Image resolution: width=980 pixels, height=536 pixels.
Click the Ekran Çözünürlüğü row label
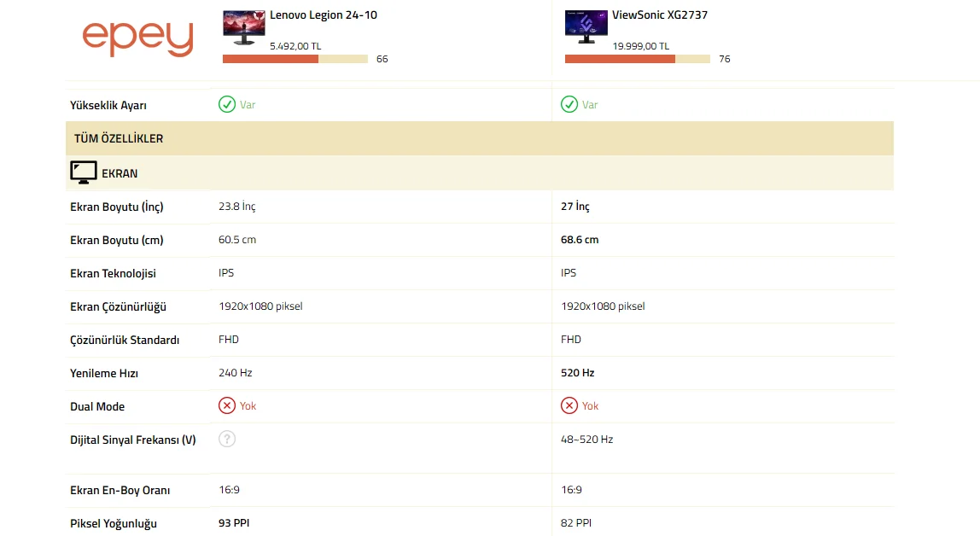(x=118, y=306)
